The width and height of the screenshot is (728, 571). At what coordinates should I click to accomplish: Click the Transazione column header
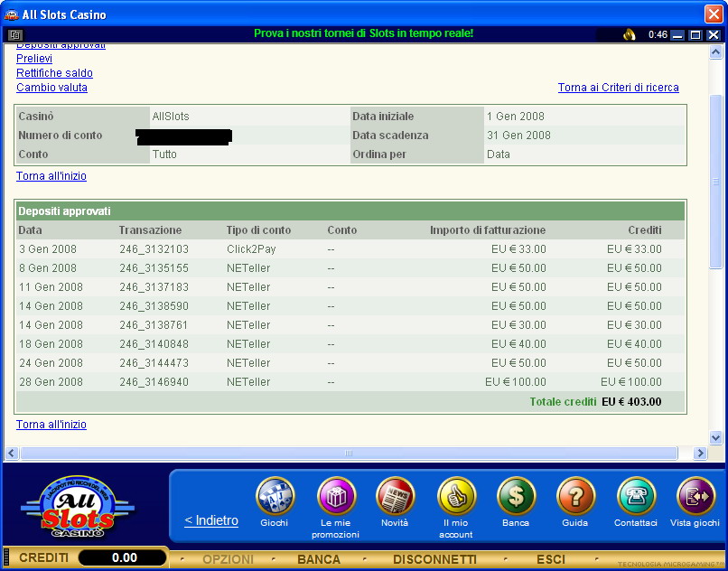[150, 230]
